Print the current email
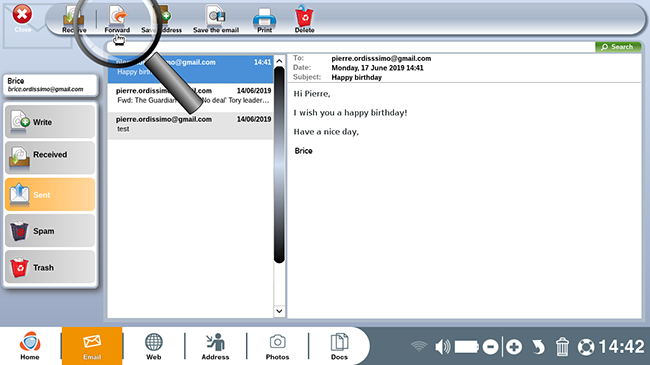 [x=264, y=19]
